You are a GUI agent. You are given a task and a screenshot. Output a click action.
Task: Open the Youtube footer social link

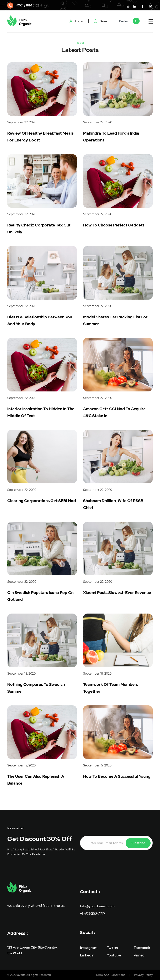pos(114,955)
